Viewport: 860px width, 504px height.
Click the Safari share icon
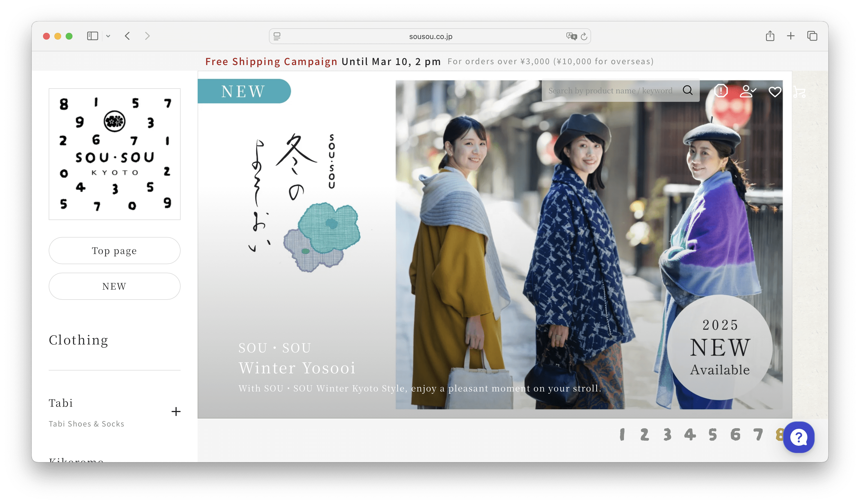tap(770, 36)
